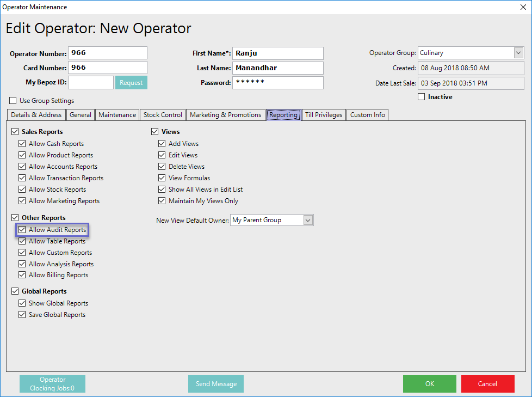The image size is (532, 397).
Task: Enable Use Group Settings checkbox
Action: click(13, 101)
